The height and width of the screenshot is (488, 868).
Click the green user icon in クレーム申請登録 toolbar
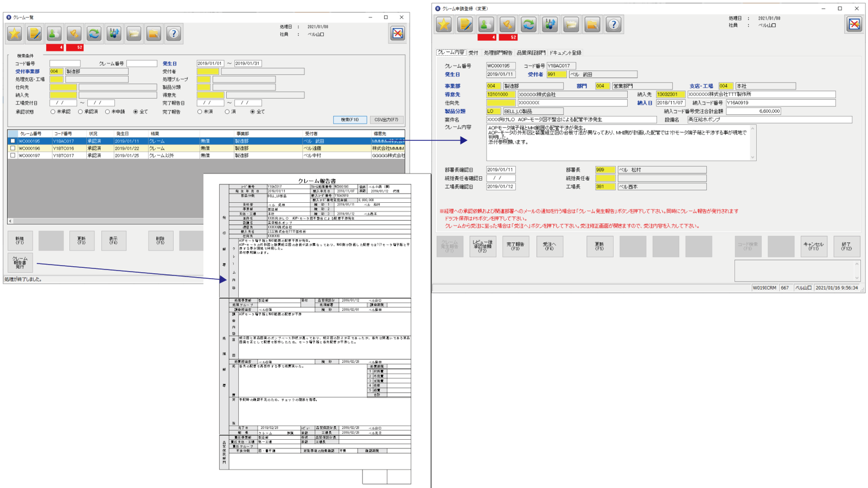coord(486,24)
